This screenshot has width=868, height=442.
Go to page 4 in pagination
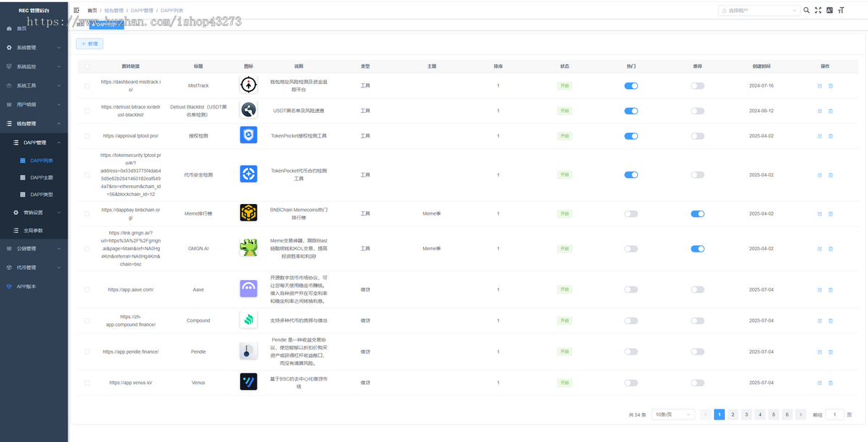click(760, 415)
